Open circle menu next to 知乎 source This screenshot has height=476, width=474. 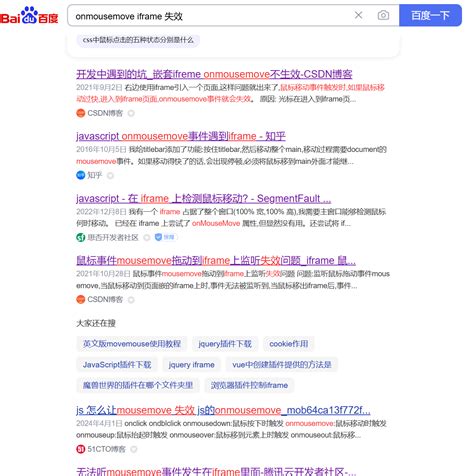110,175
